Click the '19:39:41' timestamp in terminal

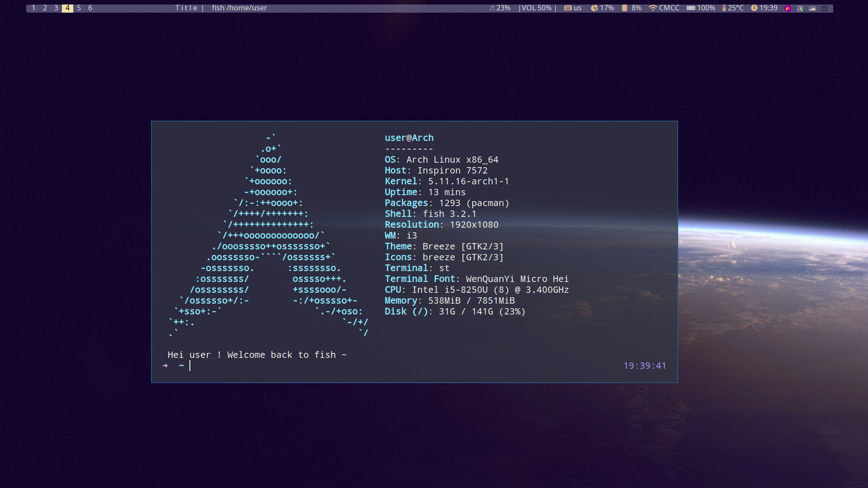pyautogui.click(x=645, y=366)
